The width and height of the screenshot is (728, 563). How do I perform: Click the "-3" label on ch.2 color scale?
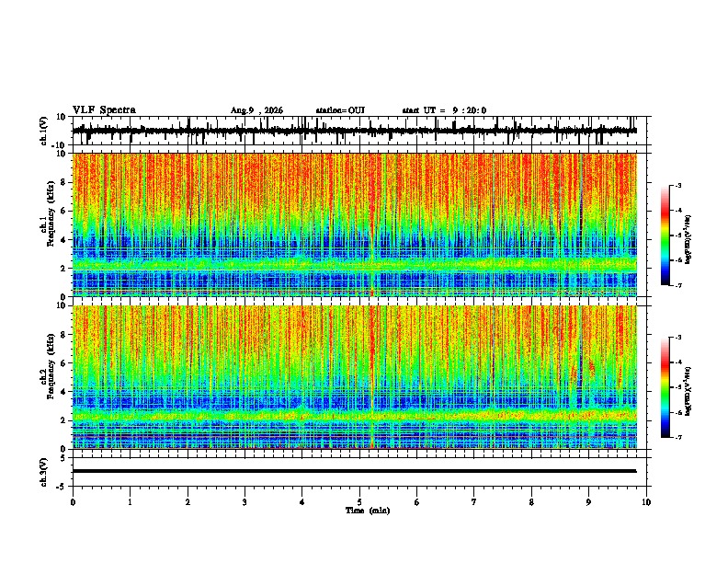[x=677, y=338]
